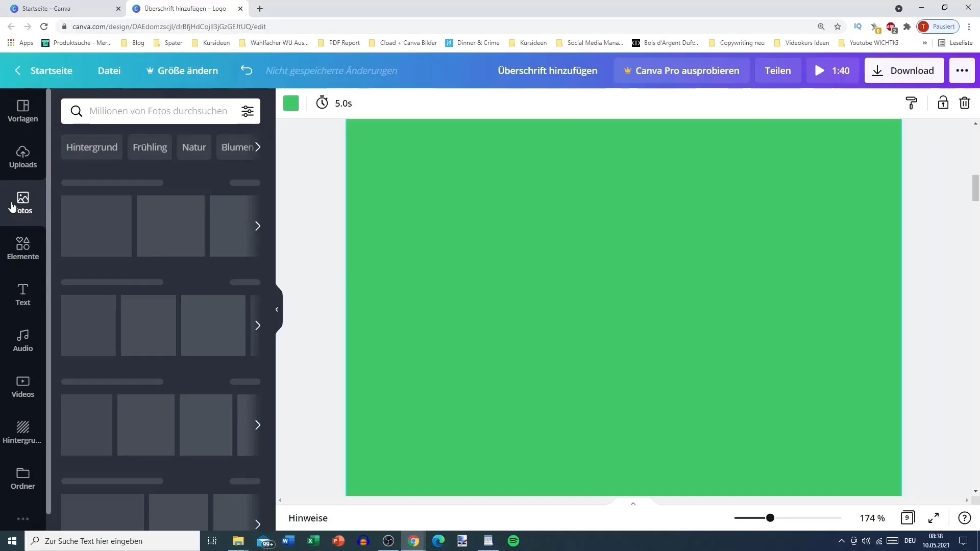The image size is (980, 551).
Task: Drag the zoom level slider
Action: pyautogui.click(x=769, y=517)
